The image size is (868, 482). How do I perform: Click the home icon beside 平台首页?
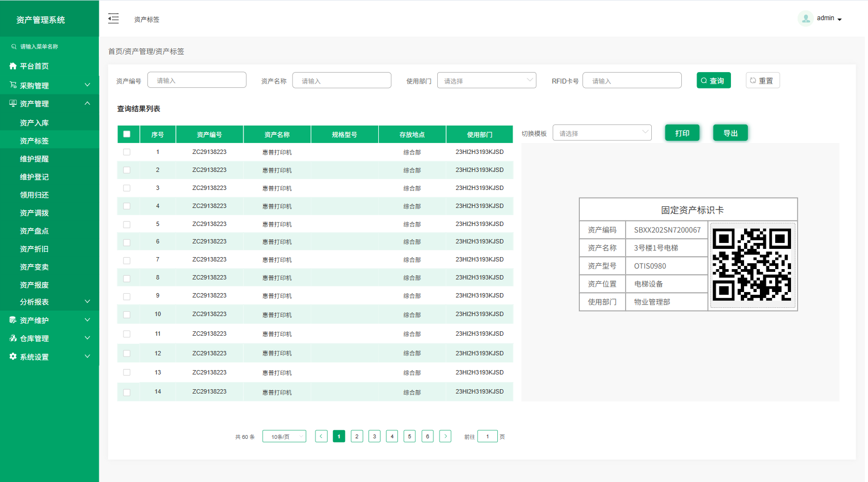[x=13, y=66]
